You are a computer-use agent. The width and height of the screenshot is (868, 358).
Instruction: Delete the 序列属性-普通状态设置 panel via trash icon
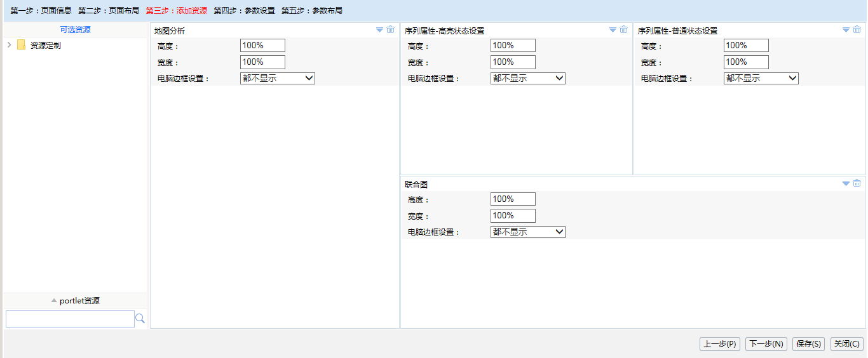(857, 30)
